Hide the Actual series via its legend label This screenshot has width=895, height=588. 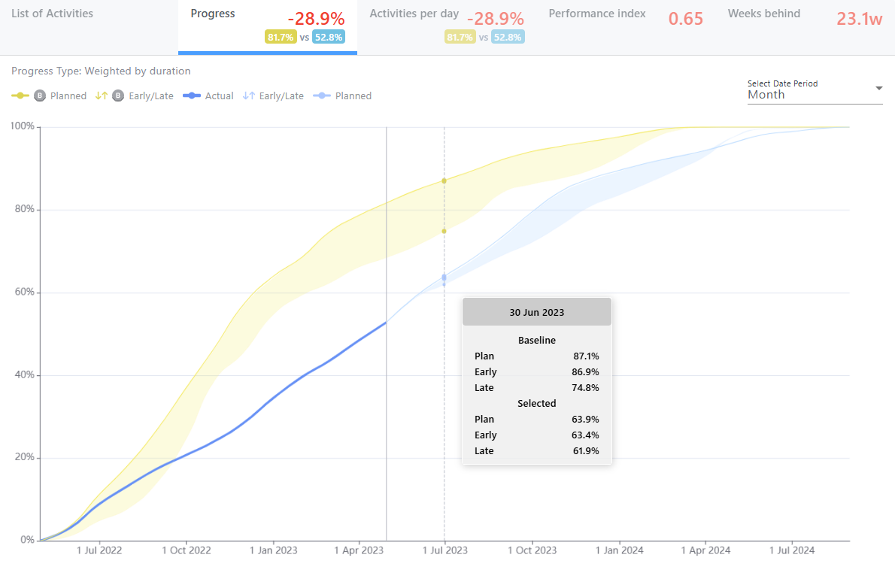pos(220,95)
